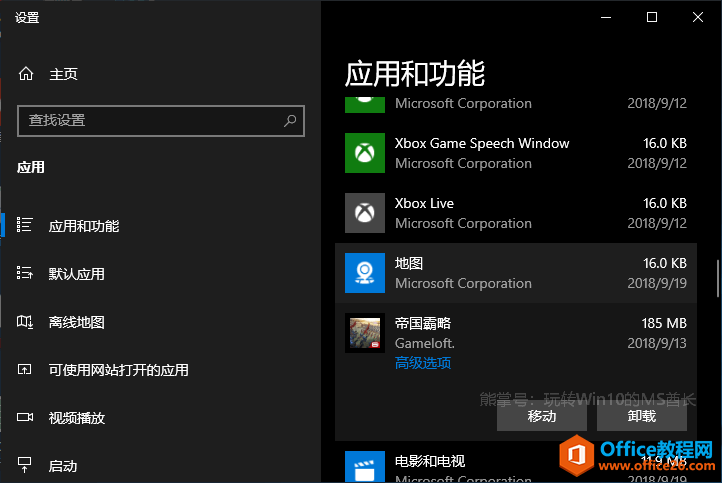The width and height of the screenshot is (722, 483).
Task: Click the 查找设置 search field
Action: pos(161,121)
